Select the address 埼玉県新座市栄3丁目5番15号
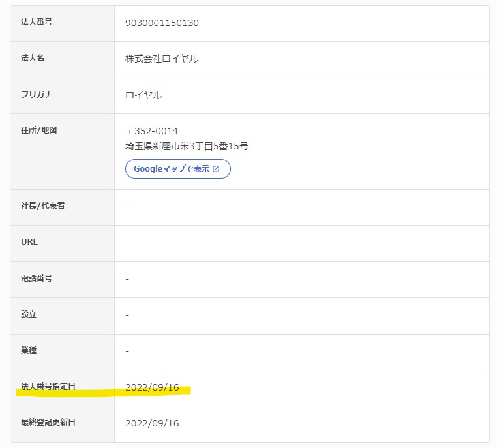This screenshot has width=497, height=448. point(187,146)
